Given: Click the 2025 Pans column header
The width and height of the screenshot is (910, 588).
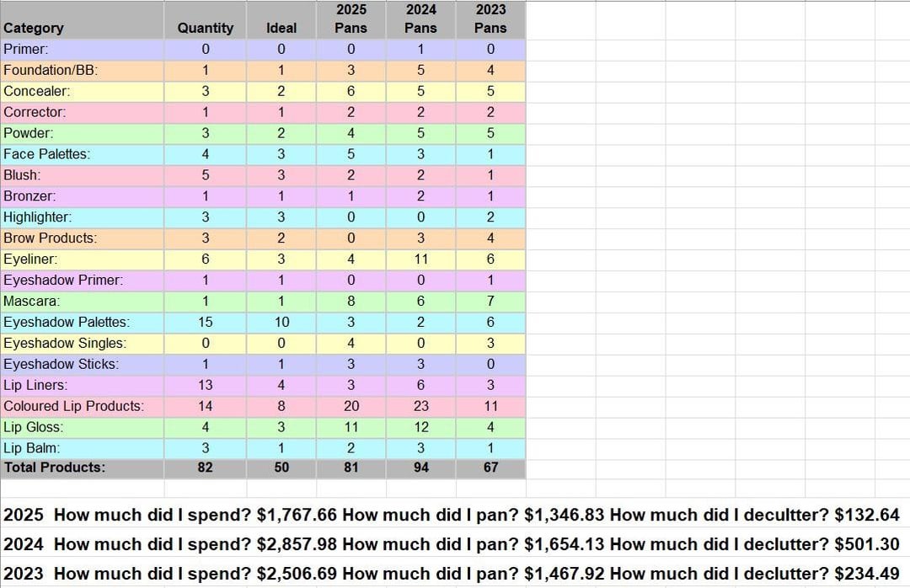Looking at the screenshot, I should pyautogui.click(x=351, y=19).
